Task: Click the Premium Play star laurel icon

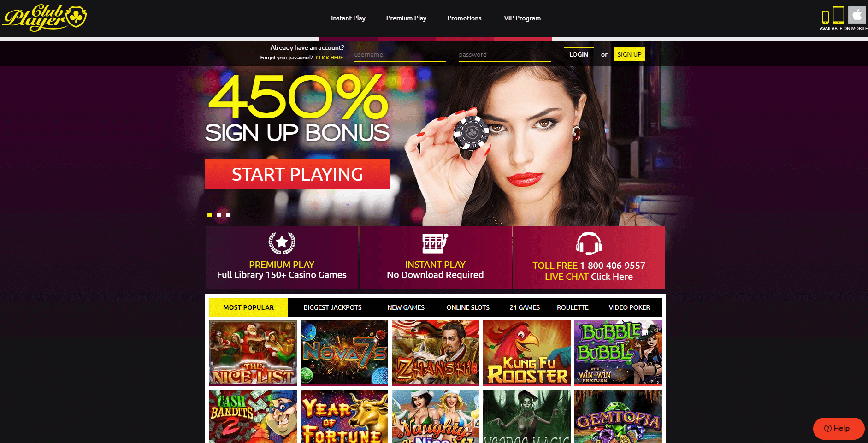Action: (282, 243)
